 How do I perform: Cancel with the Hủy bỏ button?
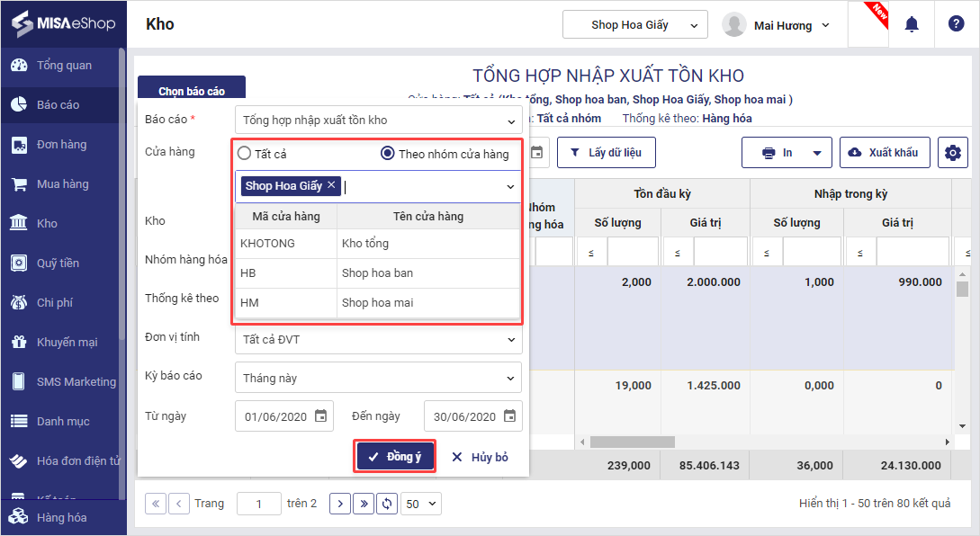point(480,457)
